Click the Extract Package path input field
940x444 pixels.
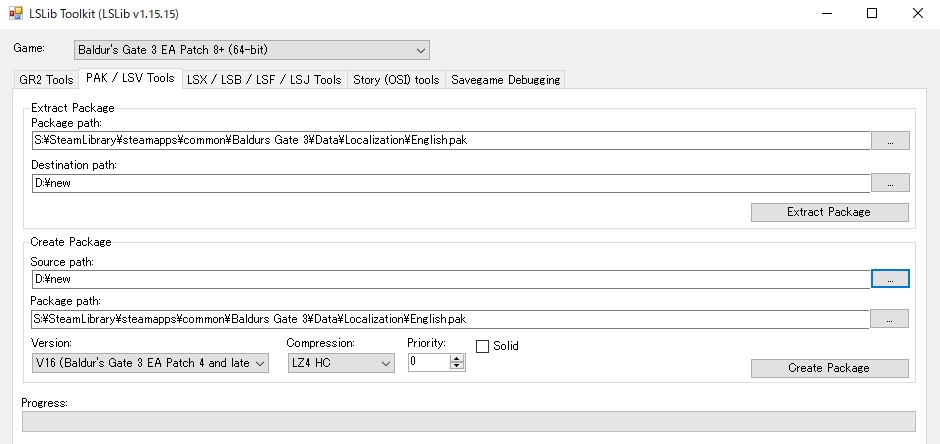coord(451,140)
